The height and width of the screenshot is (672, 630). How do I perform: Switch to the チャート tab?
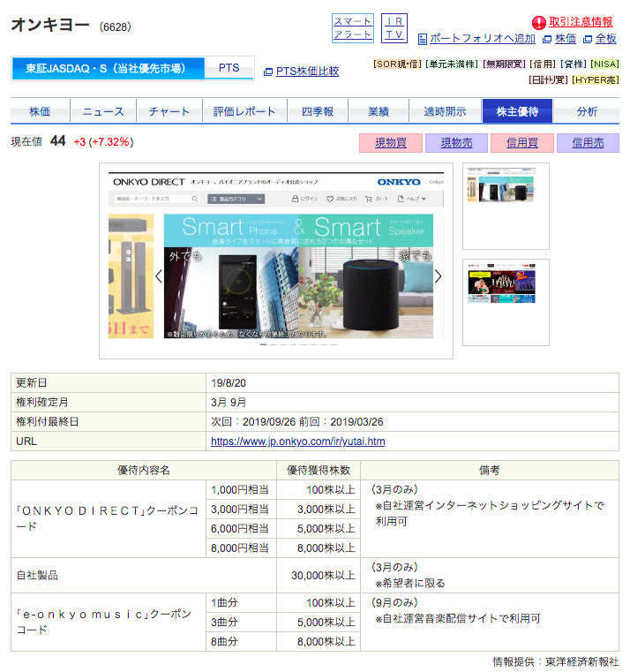(x=169, y=111)
